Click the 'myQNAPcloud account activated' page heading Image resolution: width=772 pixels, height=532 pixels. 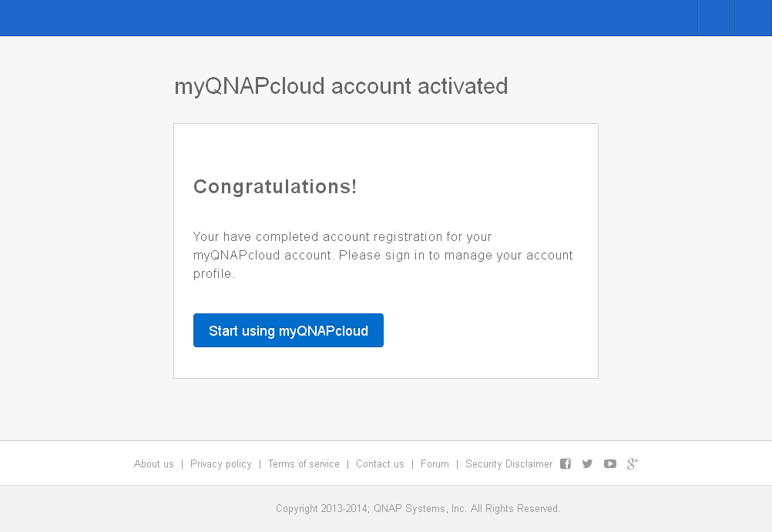click(341, 86)
